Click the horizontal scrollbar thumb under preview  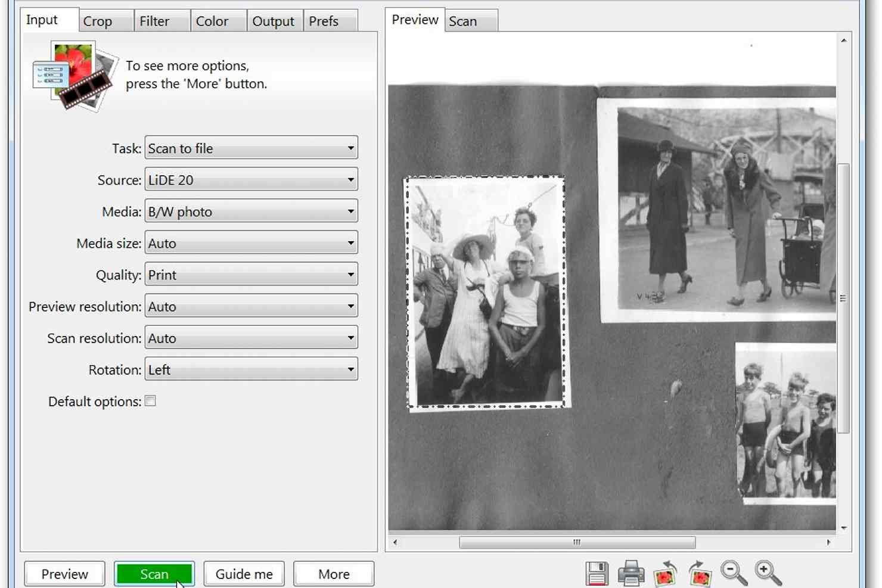click(577, 542)
